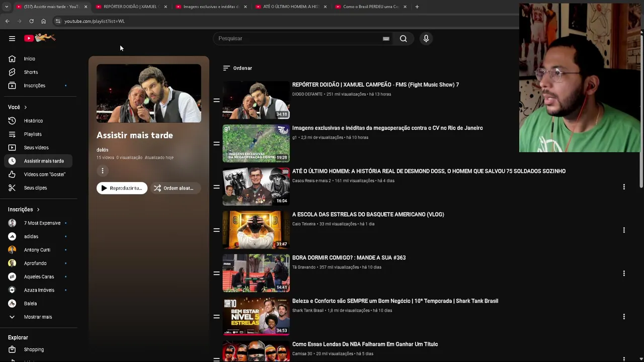This screenshot has width=644, height=362.
Task: Open Playlists in sidebar
Action: click(x=39, y=134)
